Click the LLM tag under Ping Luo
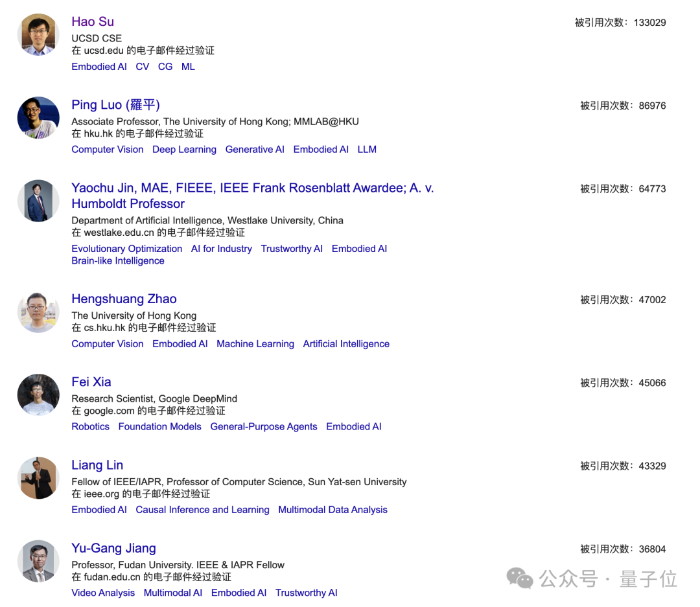Screen dimensions: 700x607 click(x=367, y=150)
